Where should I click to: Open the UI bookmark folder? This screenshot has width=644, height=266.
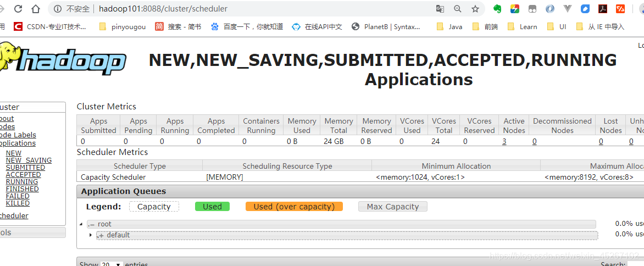coord(557,27)
